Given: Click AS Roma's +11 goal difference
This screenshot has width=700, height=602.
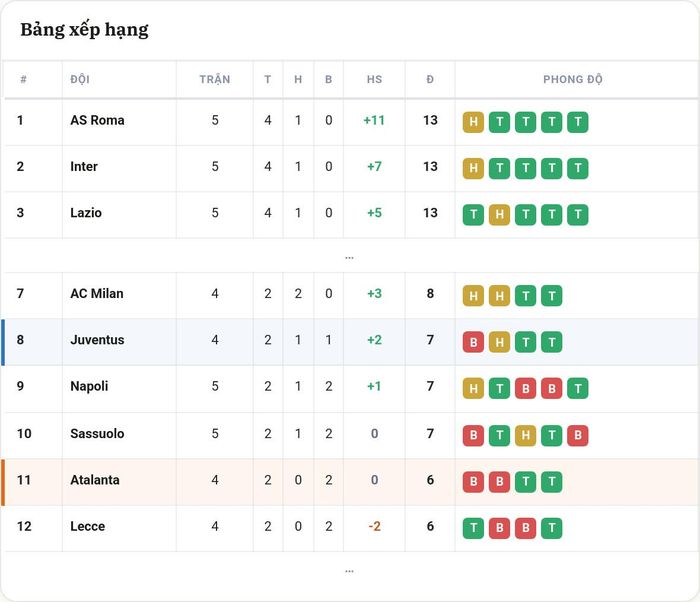Looking at the screenshot, I should pos(374,120).
